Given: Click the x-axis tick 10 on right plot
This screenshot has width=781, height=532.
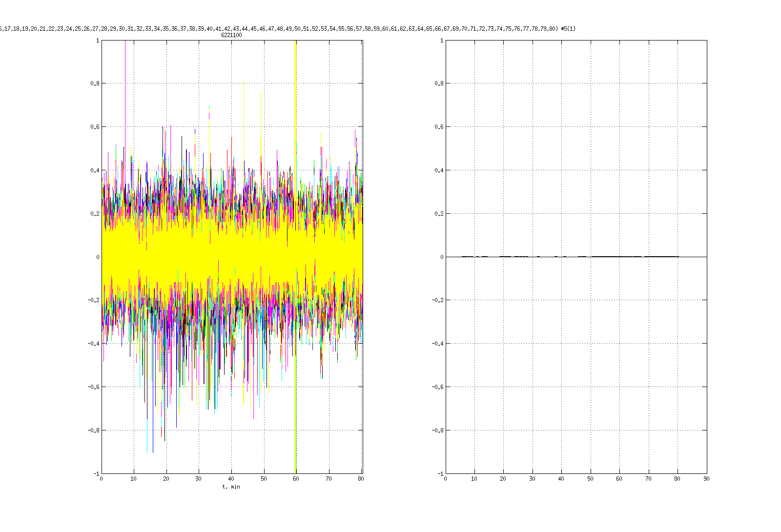Looking at the screenshot, I should tap(474, 479).
